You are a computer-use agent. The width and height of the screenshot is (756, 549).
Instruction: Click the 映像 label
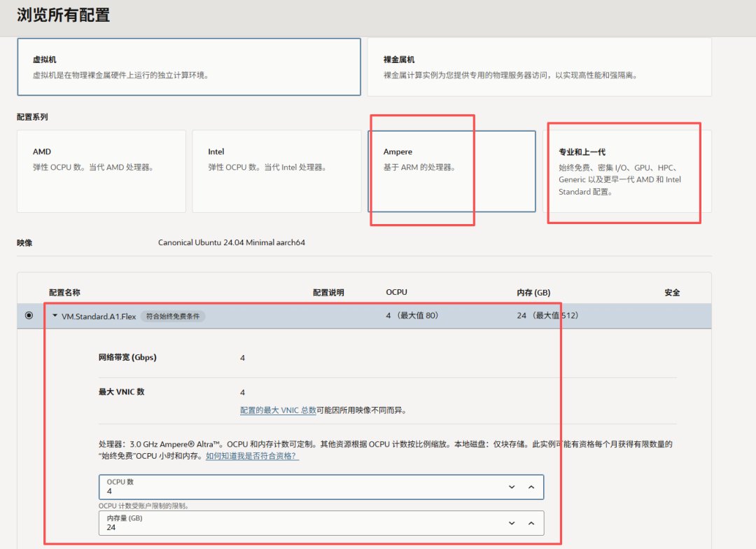24,243
